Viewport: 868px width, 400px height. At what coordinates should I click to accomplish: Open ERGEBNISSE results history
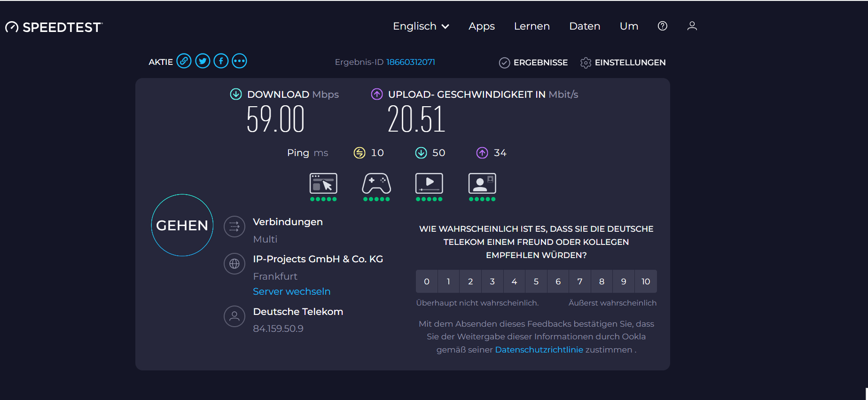(533, 63)
